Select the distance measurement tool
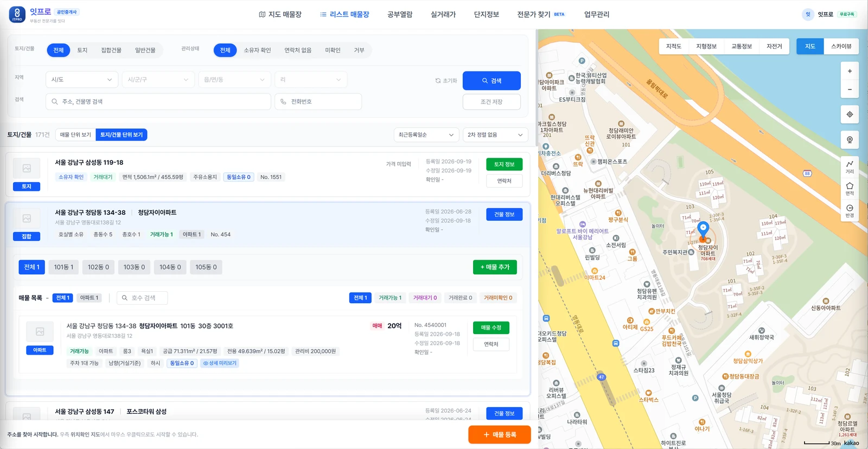Viewport: 868px width, 449px height. 850,167
